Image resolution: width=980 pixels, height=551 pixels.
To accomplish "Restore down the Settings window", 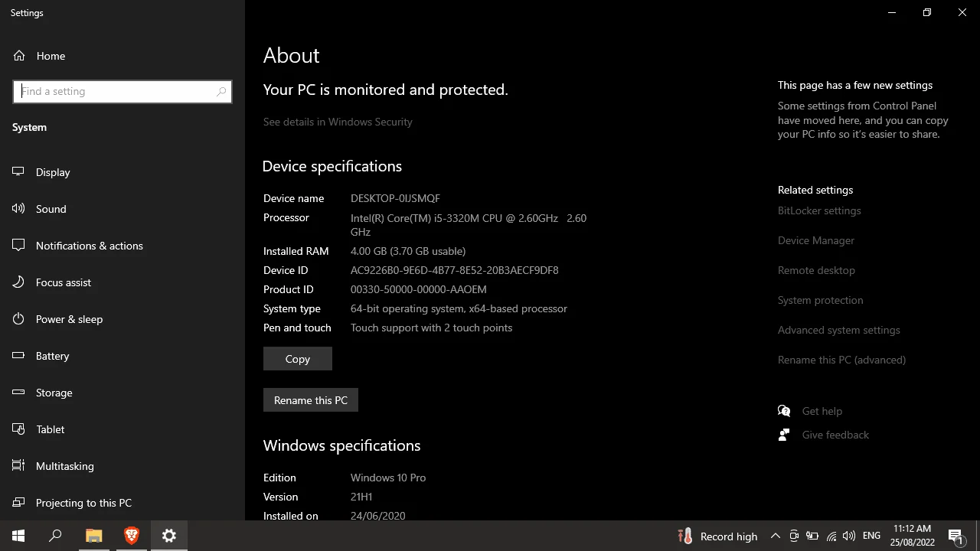I will point(927,12).
